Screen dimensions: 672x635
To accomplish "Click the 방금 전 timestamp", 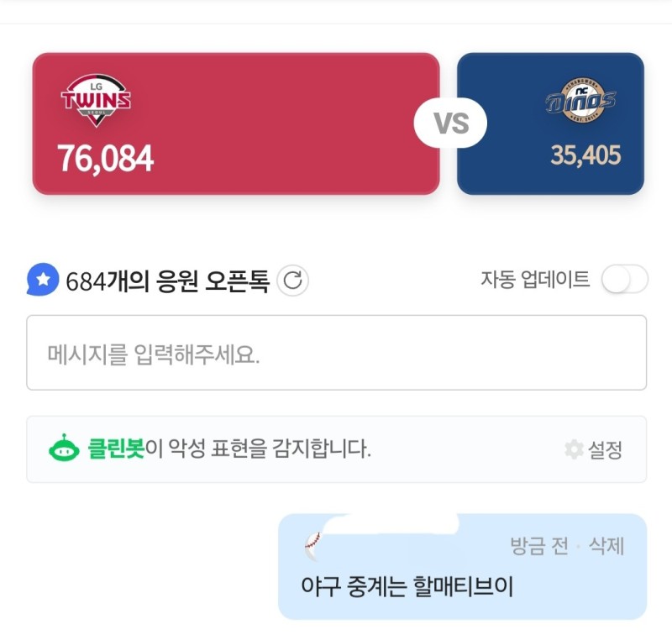I will [538, 546].
